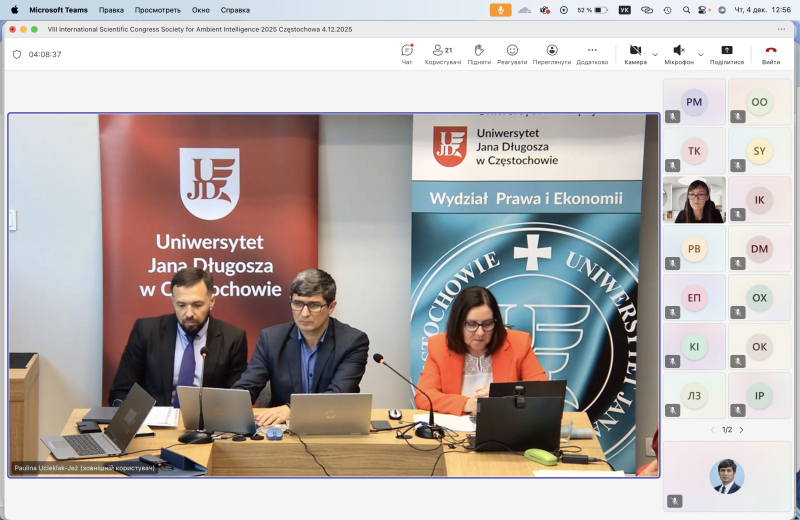Open the view options (Переглянути)
Screen dimensions: 800x520
552,51
